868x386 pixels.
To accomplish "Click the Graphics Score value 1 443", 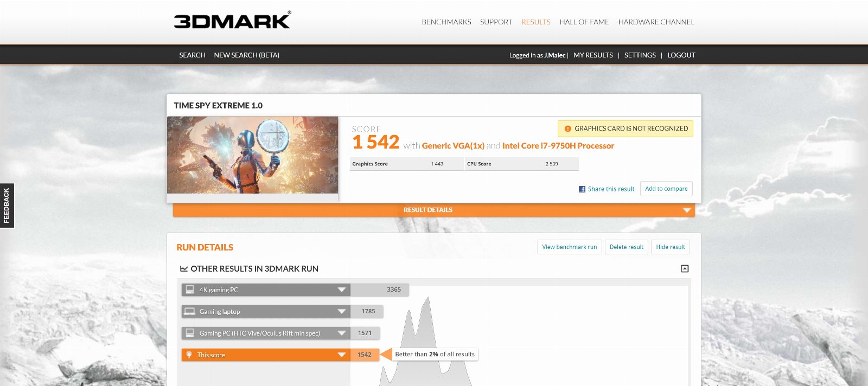I will 437,164.
